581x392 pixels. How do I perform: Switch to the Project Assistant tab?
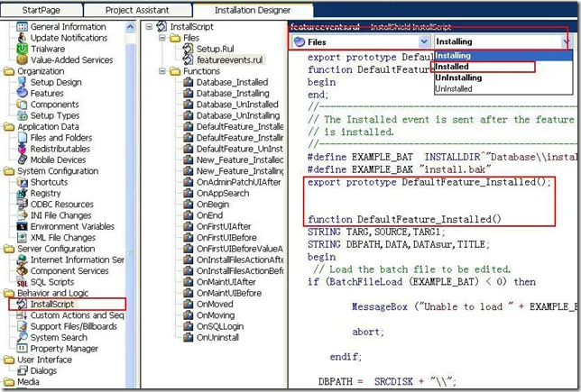(136, 9)
